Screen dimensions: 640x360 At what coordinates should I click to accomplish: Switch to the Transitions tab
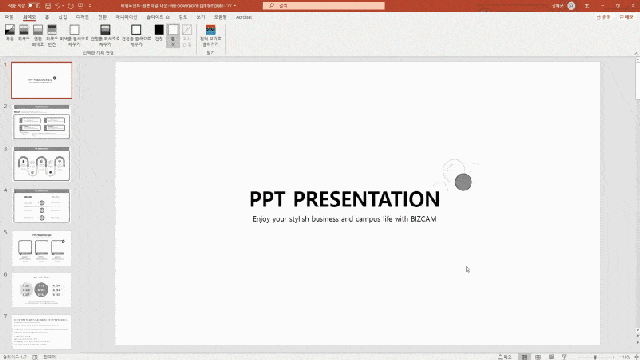(x=102, y=17)
